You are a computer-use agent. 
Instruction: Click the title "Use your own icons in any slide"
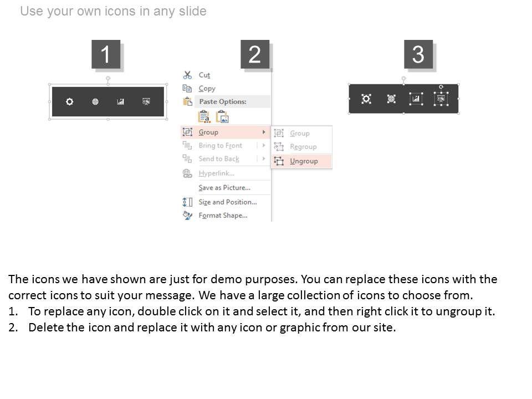[x=113, y=11]
